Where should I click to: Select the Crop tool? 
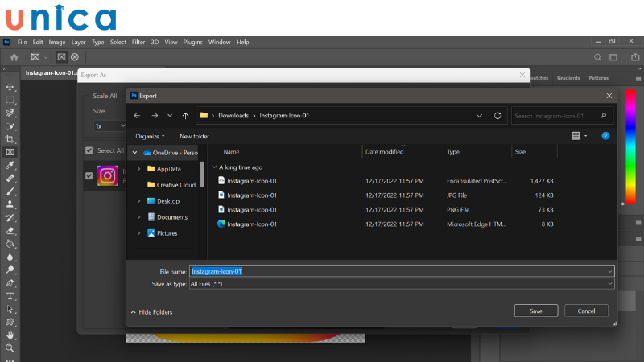10,139
